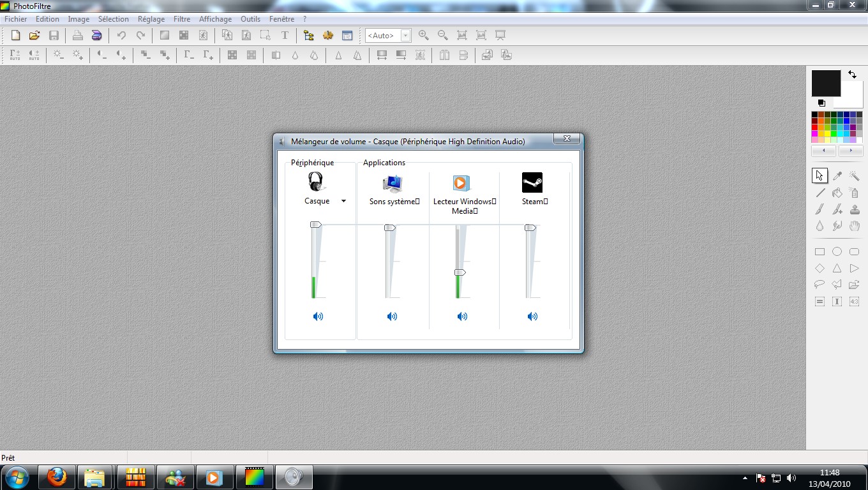Click the Save floppy disk icon

tap(54, 36)
